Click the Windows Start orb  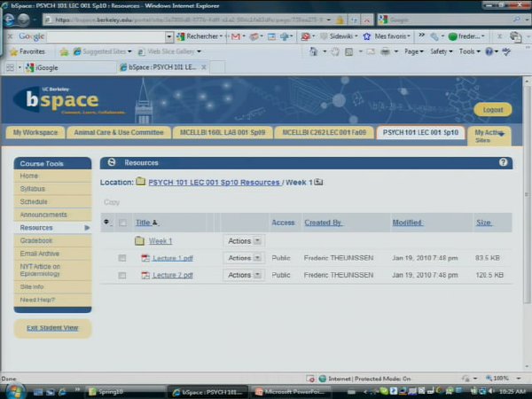pyautogui.click(x=14, y=391)
